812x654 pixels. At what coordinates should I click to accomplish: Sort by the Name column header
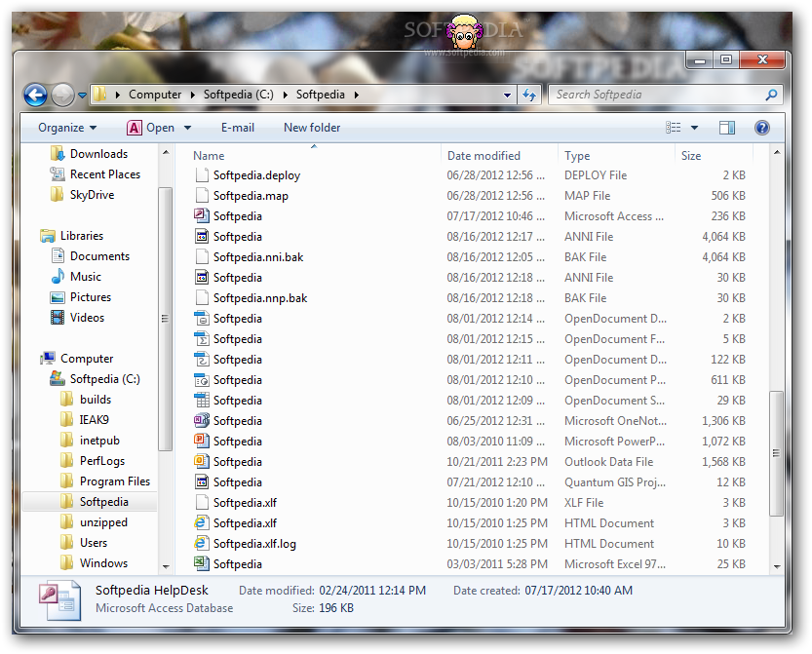coord(209,155)
